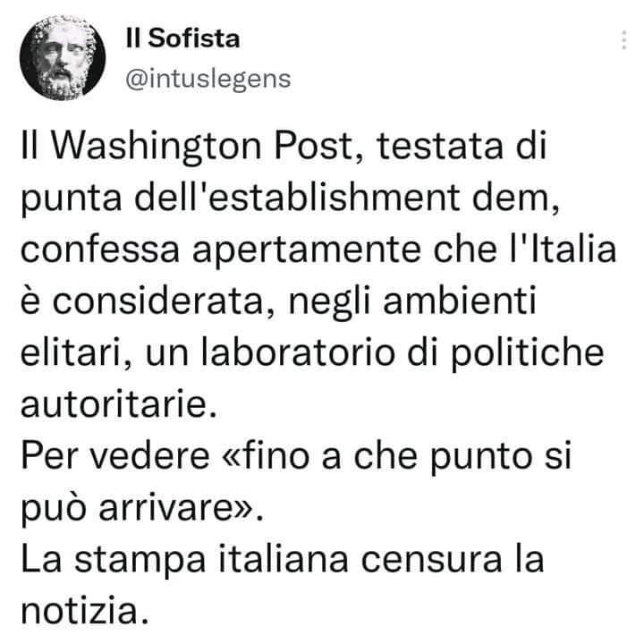Click the phrase testata di
Screen dimensions: 644x644
pyautogui.click(x=462, y=146)
